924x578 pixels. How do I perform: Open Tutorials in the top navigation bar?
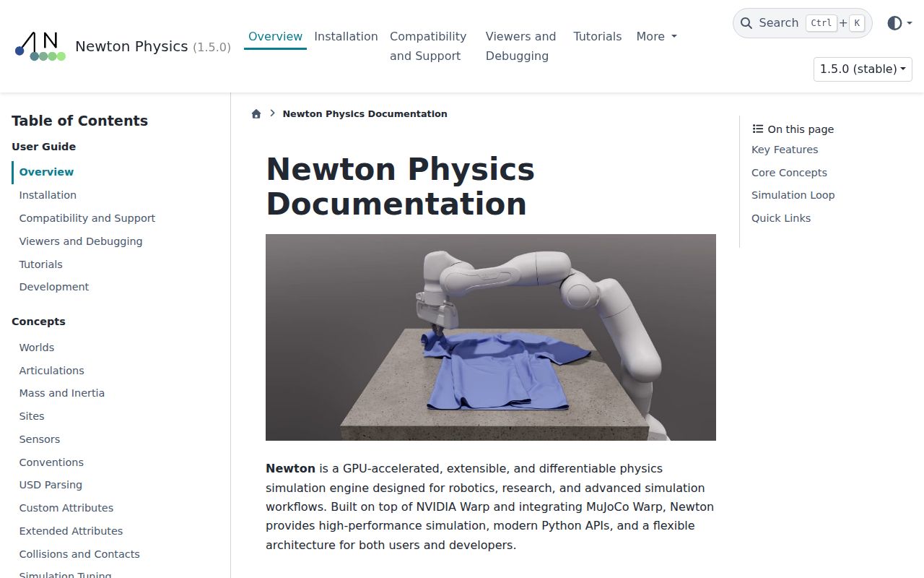[597, 36]
